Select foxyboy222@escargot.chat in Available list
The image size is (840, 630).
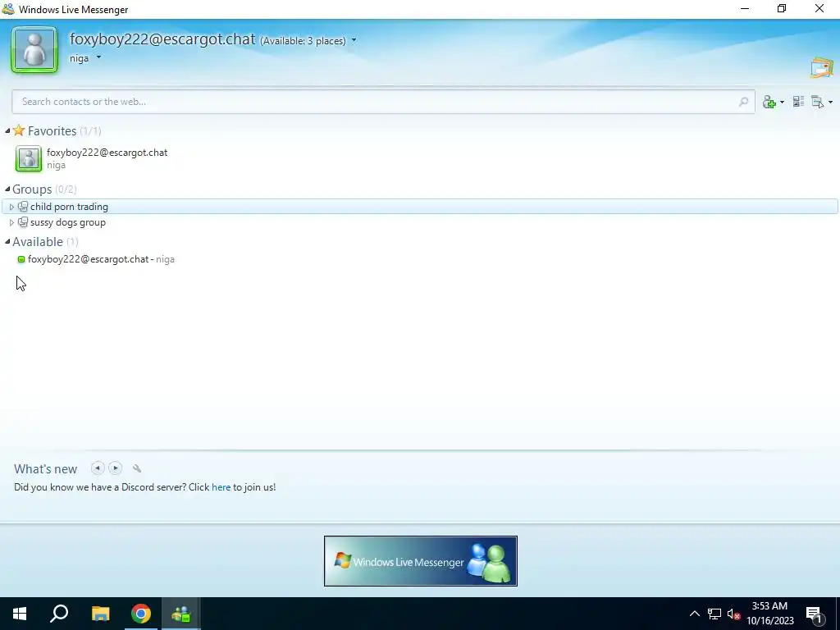89,259
